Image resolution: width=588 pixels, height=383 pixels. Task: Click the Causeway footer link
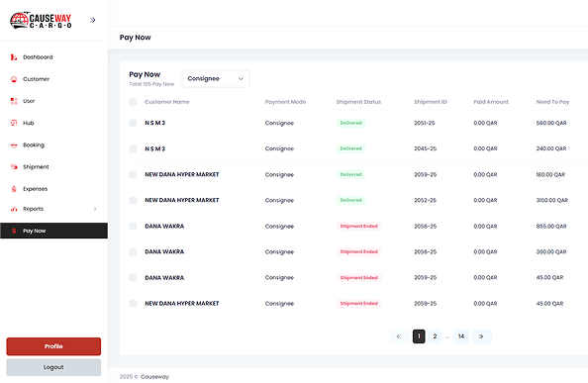(154, 377)
